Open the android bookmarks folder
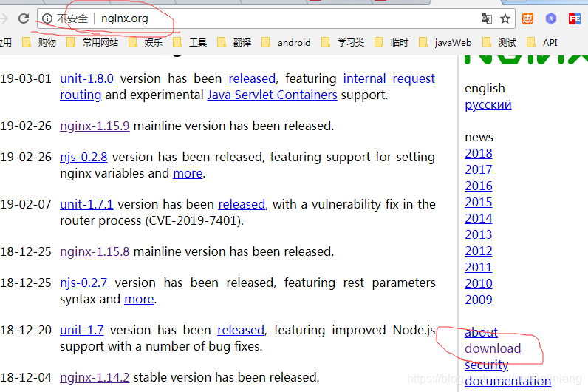Screen dimensions: 588x392 (x=286, y=42)
